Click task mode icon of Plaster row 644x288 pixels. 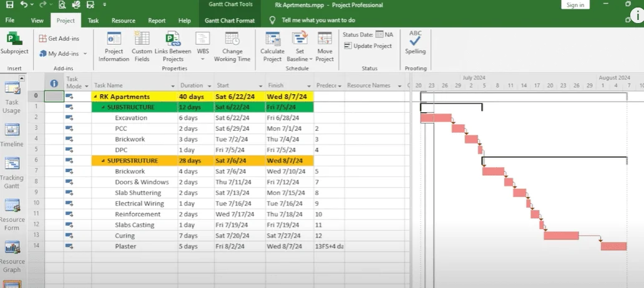(x=69, y=246)
